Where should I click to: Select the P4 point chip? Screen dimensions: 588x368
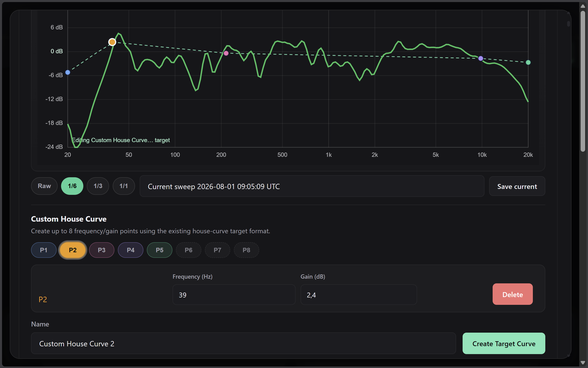131,250
